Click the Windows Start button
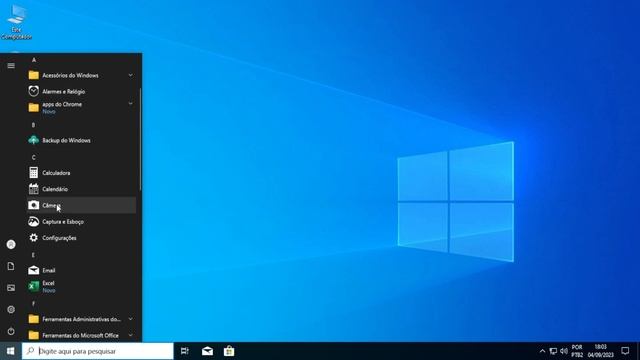 coord(11,351)
